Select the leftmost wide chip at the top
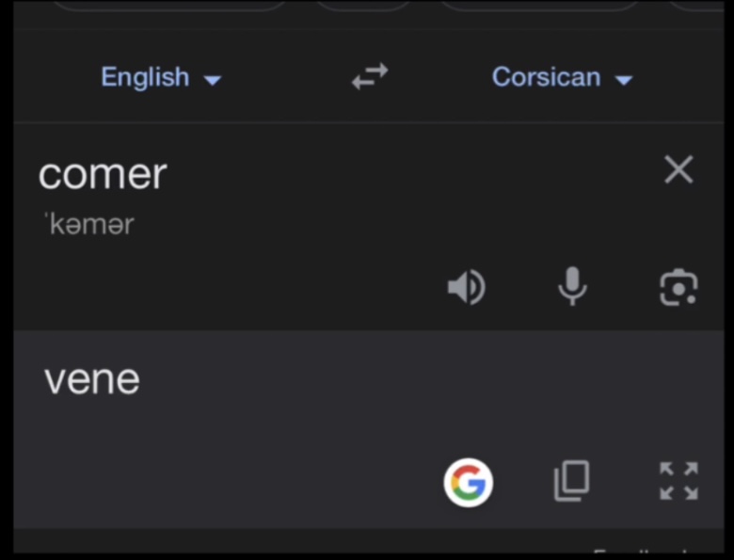This screenshot has width=734, height=560. pos(169,5)
